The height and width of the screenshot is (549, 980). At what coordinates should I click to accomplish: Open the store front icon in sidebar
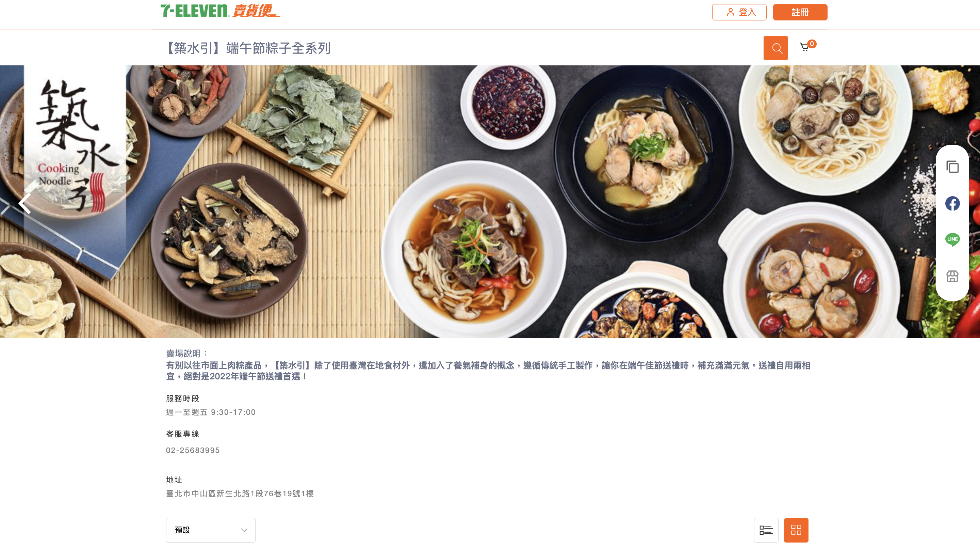[x=952, y=276]
